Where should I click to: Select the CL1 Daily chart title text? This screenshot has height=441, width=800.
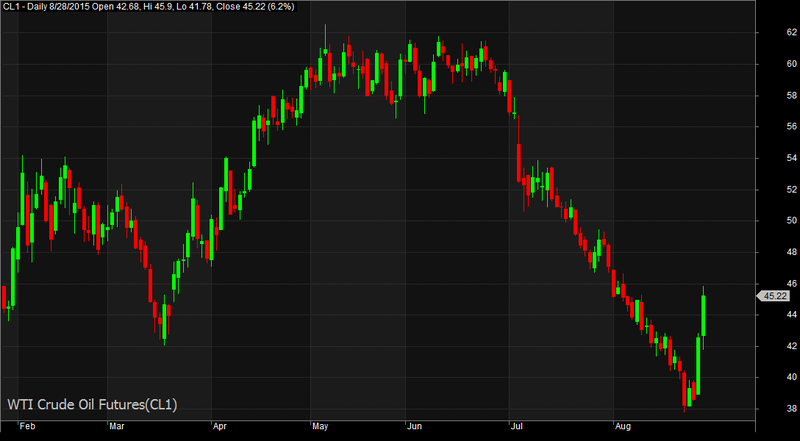pyautogui.click(x=148, y=6)
